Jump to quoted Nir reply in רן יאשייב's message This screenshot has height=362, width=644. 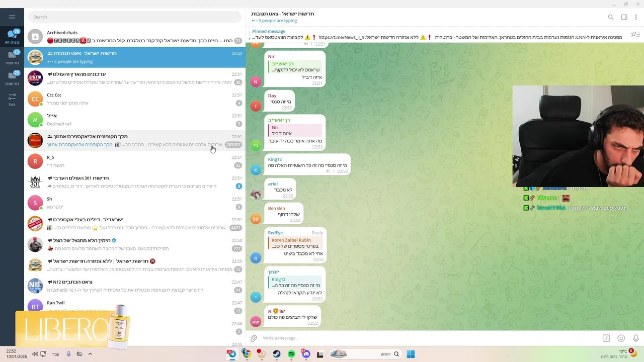(295, 131)
